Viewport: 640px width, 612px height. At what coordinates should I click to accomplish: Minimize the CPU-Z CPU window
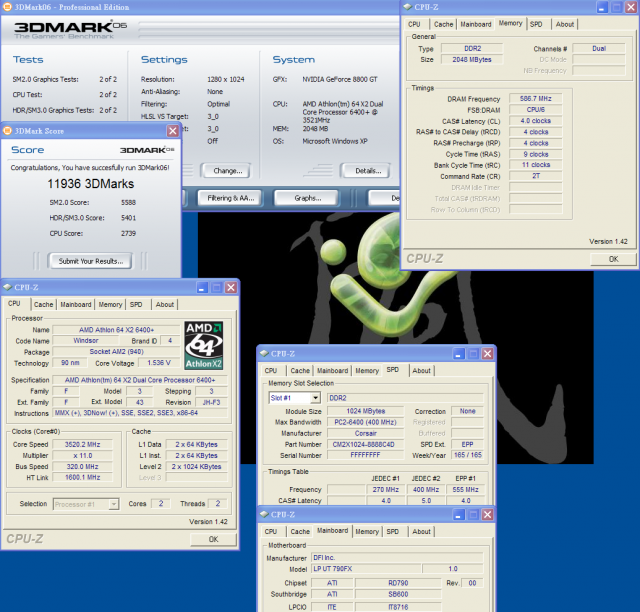click(x=202, y=287)
